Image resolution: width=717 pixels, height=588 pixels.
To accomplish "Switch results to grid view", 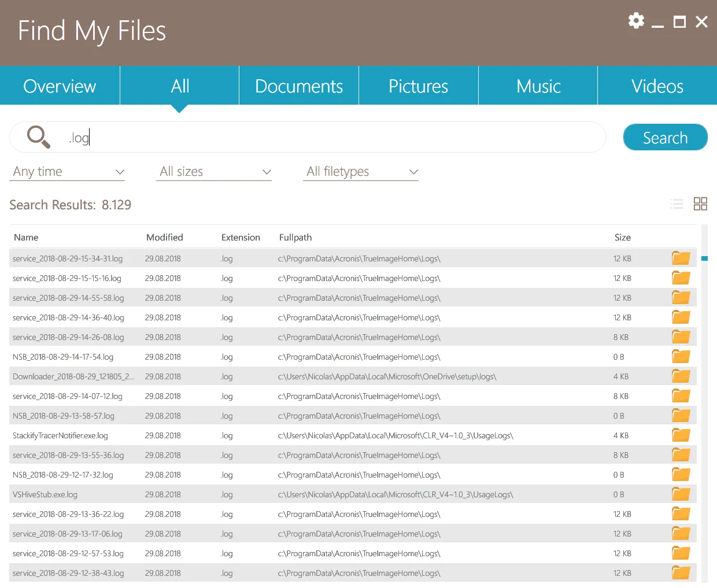I will (700, 204).
